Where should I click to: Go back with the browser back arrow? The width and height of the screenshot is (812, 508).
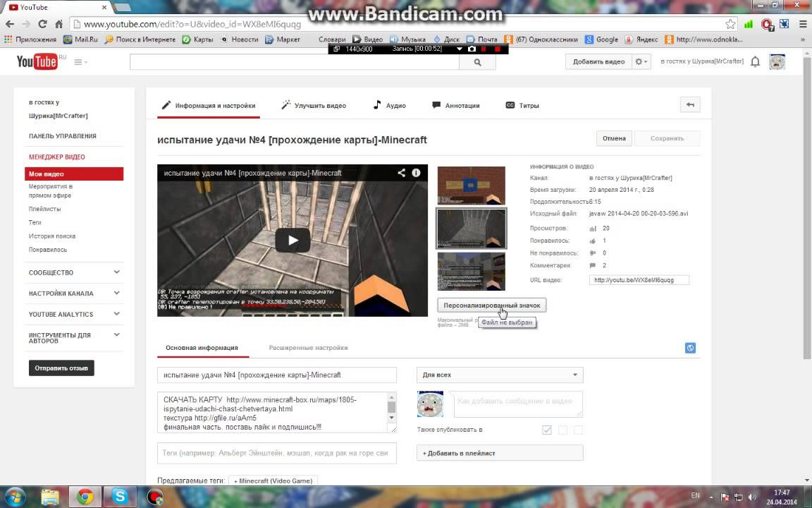[x=10, y=24]
